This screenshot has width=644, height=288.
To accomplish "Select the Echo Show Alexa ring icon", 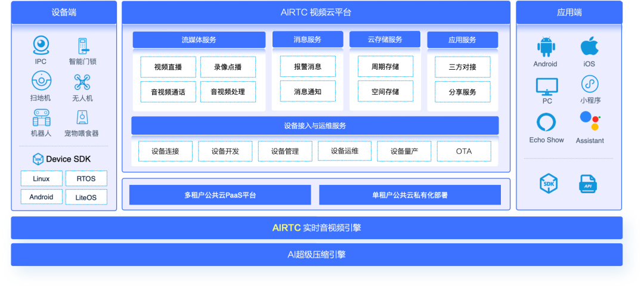I will [x=546, y=122].
